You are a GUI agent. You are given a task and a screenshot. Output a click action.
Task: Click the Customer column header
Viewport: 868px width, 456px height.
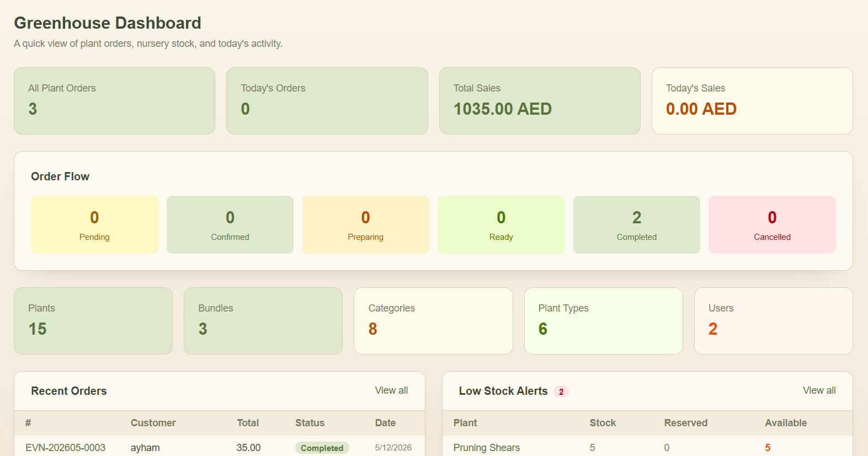[x=153, y=423]
